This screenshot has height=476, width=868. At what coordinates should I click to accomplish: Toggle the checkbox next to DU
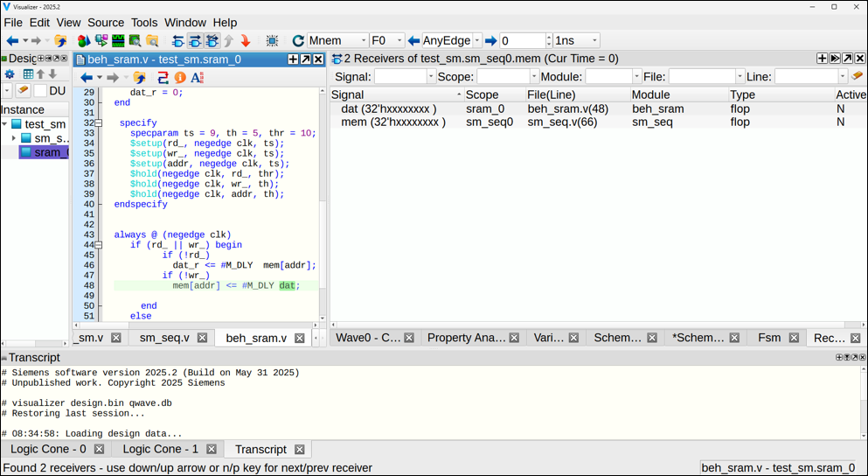40,91
